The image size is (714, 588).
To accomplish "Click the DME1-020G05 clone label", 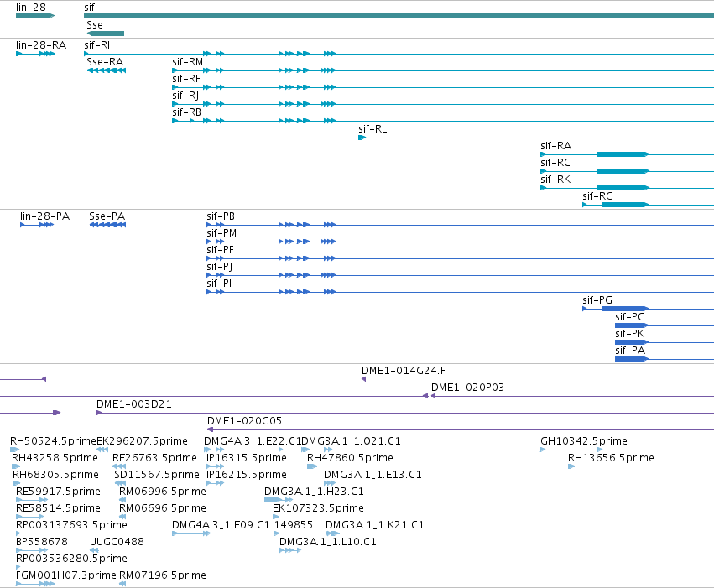I will 244,421.
